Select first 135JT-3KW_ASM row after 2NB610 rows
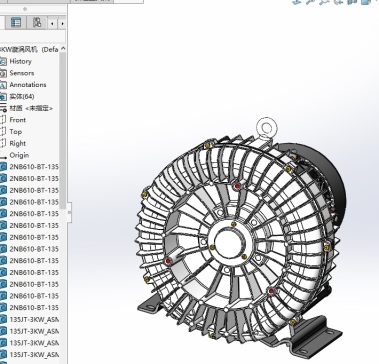Viewport: 379px width, 364px height. click(29, 319)
